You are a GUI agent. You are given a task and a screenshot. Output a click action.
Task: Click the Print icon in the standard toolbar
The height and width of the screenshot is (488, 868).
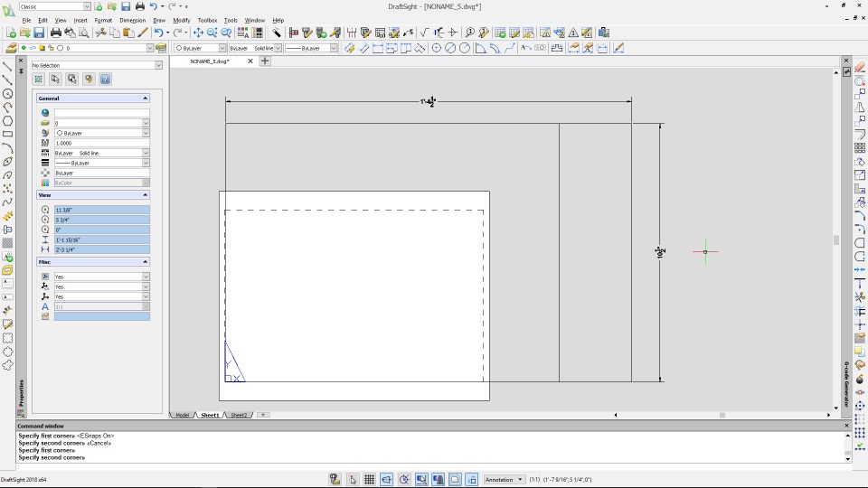pyautogui.click(x=56, y=33)
